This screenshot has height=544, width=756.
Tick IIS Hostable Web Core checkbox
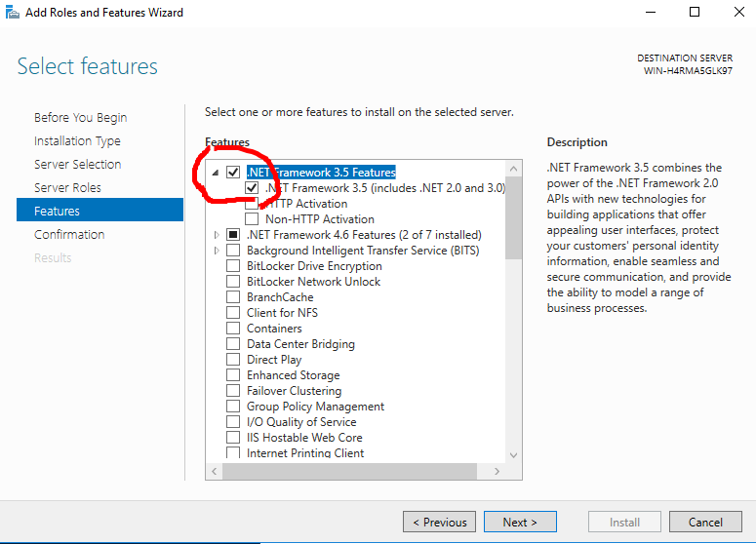[233, 437]
